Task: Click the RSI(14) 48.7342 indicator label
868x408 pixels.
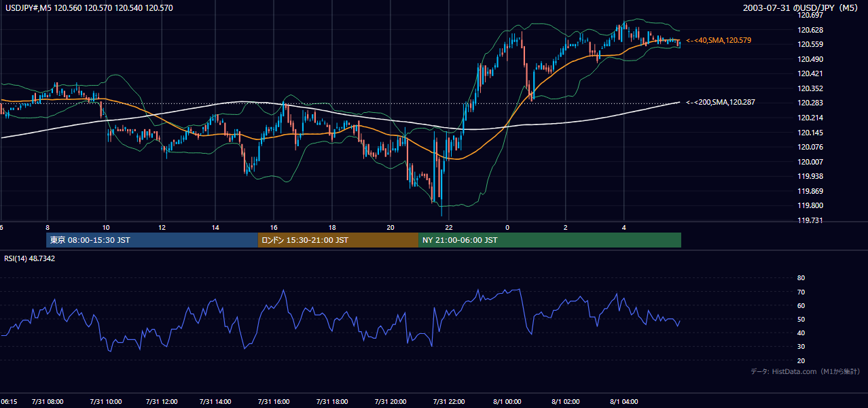Action: click(x=29, y=258)
